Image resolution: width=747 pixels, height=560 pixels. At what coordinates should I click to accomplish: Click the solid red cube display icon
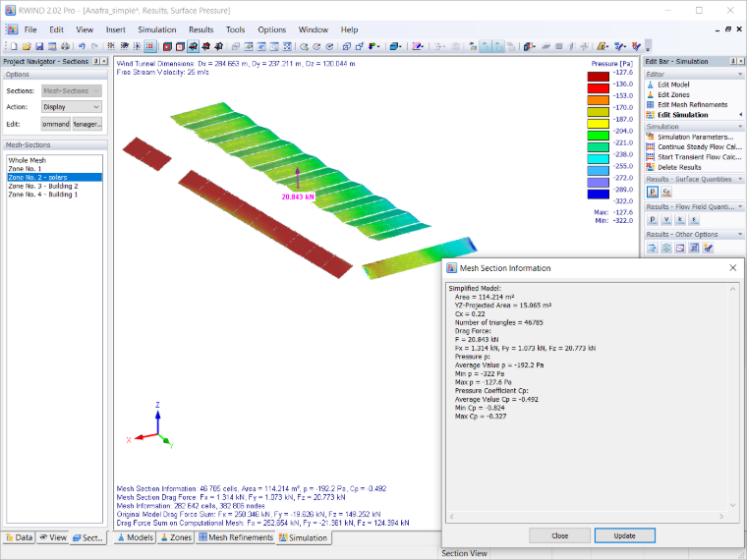tap(167, 46)
